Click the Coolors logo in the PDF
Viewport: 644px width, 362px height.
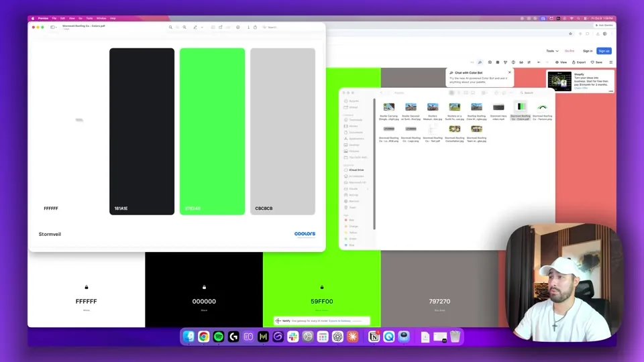(x=305, y=234)
